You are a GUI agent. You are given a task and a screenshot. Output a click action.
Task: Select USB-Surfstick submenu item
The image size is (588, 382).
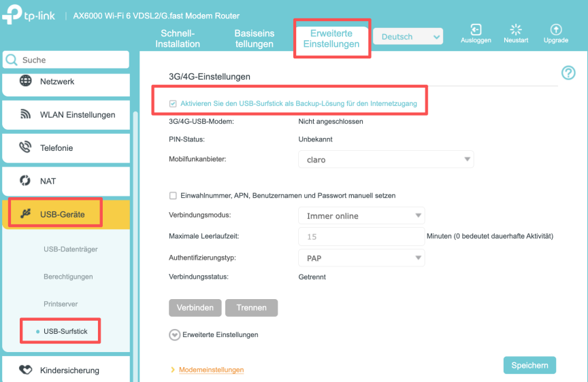65,331
